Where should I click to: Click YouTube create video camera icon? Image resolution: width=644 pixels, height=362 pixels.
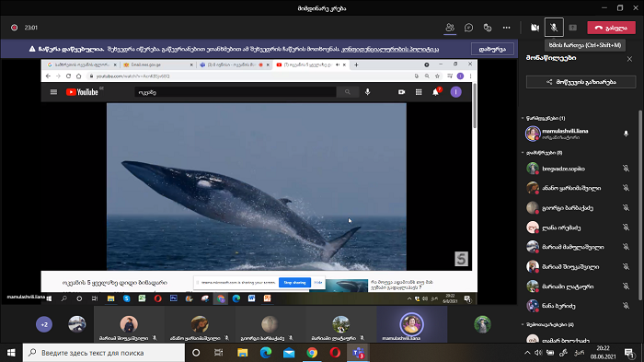tap(401, 92)
